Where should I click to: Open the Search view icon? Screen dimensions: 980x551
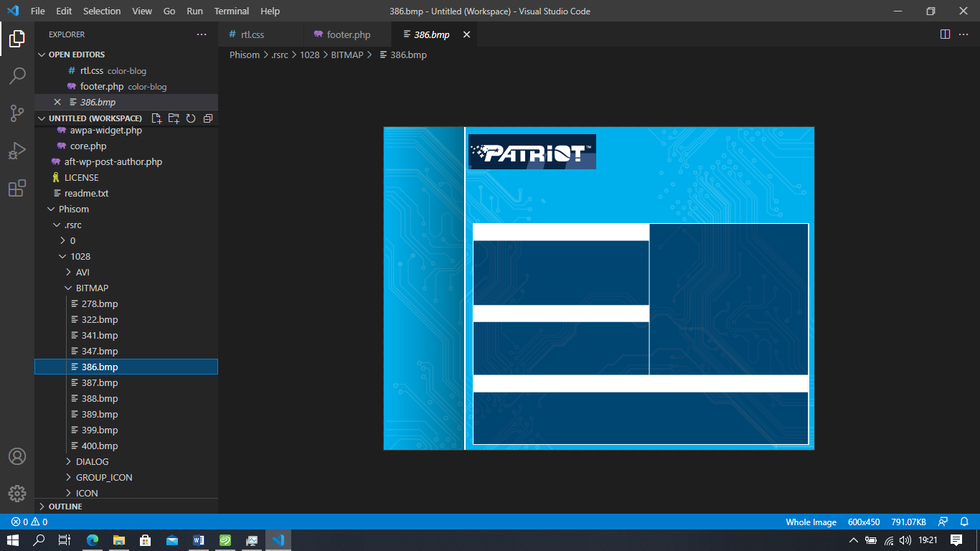point(17,76)
